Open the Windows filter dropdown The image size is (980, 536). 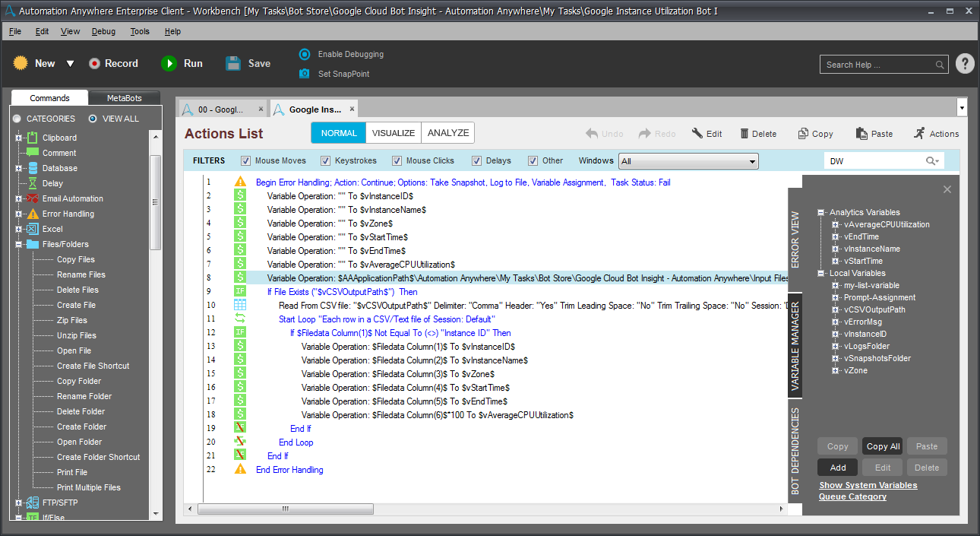[x=751, y=161]
